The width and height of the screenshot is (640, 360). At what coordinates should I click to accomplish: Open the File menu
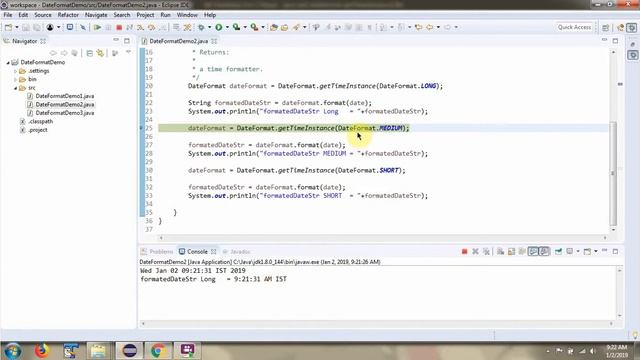tap(8, 15)
